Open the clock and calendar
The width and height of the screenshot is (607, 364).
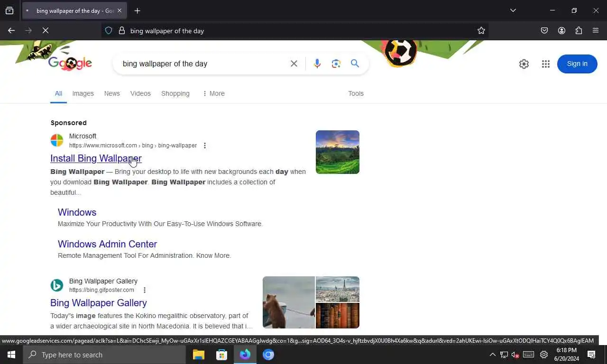coord(567,355)
